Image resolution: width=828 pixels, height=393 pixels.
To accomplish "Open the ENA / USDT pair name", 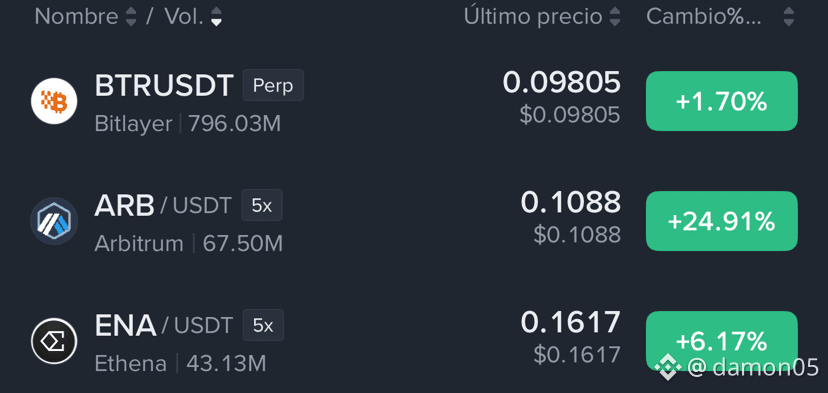I will click(x=164, y=325).
